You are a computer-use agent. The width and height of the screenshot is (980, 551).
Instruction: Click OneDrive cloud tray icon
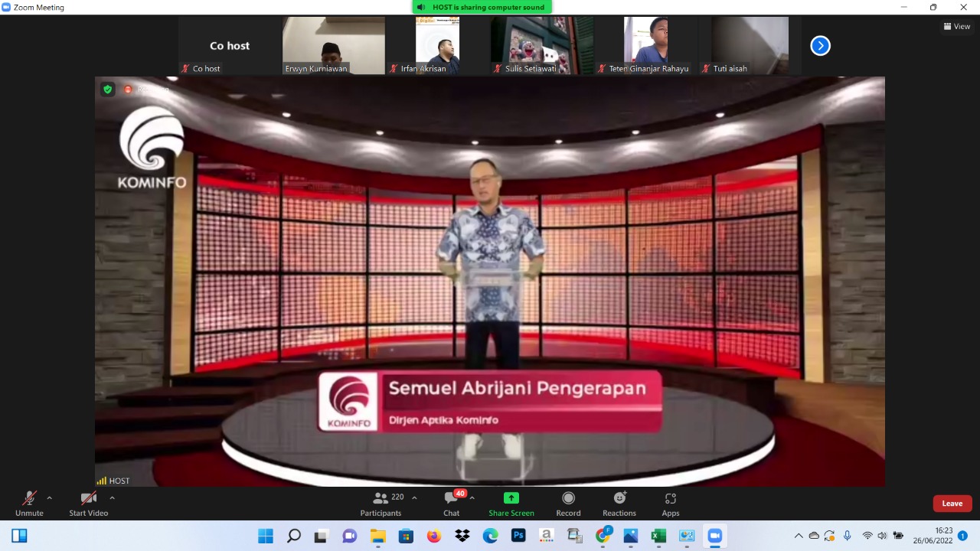point(814,536)
